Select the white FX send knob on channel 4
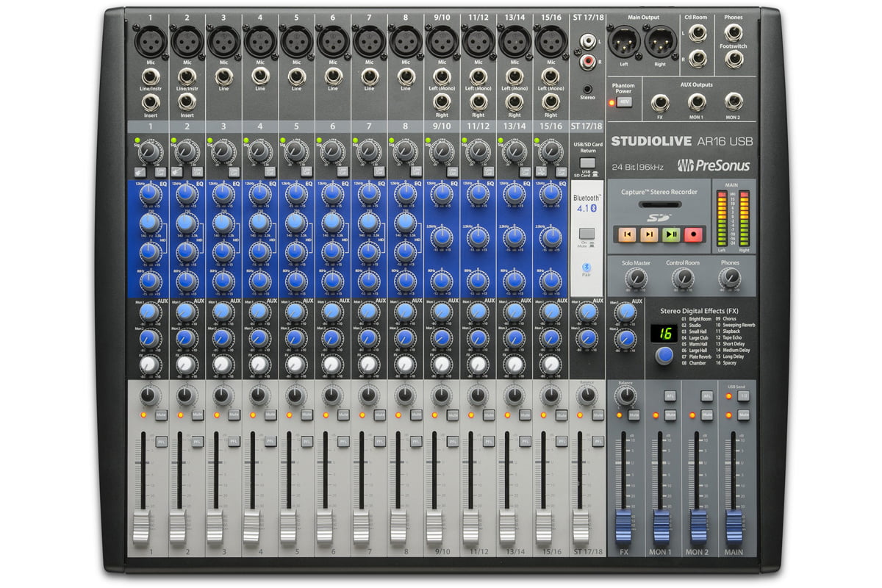Screen dimensions: 882x588 point(259,364)
